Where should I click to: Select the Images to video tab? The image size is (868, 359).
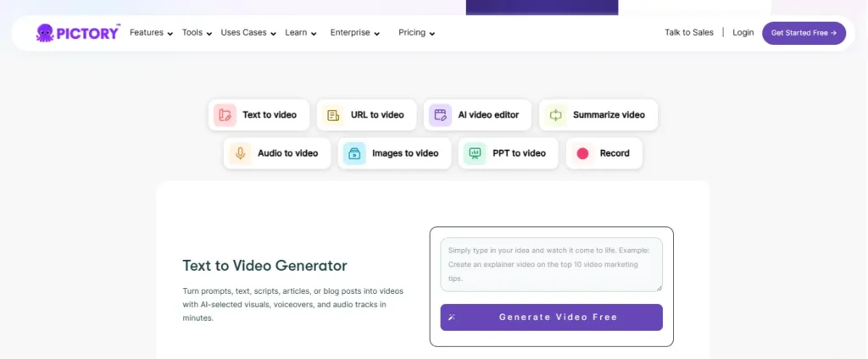[x=394, y=153]
